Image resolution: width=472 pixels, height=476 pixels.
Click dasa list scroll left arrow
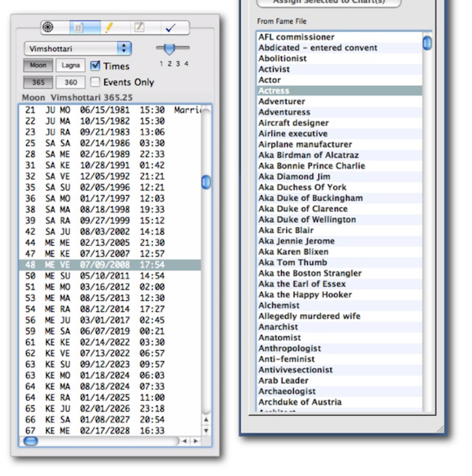point(186,441)
